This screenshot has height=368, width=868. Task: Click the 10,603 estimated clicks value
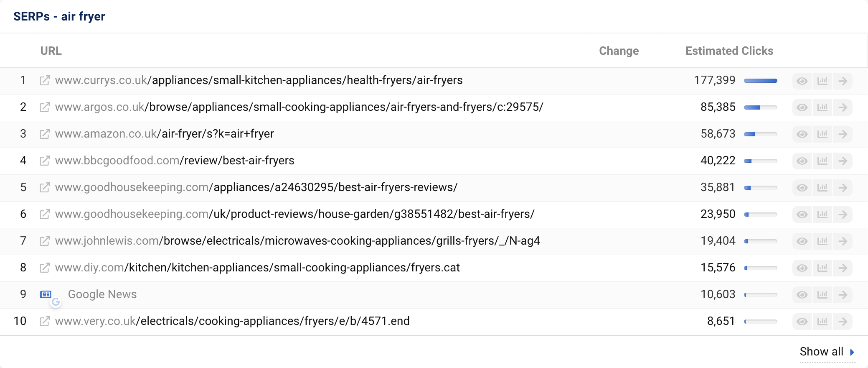tap(718, 294)
